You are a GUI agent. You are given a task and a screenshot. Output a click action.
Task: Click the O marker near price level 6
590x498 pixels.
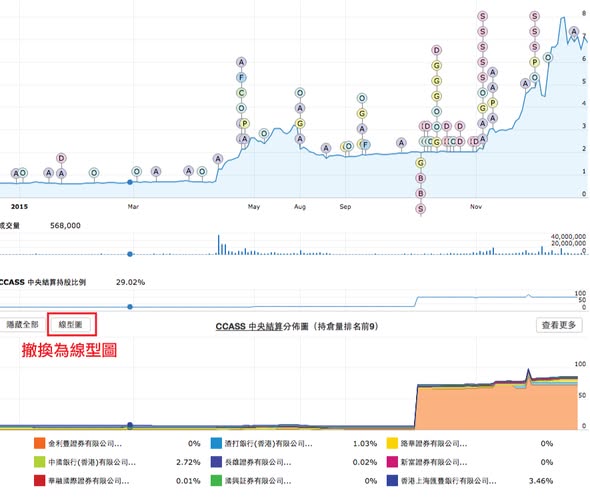pos(548,58)
